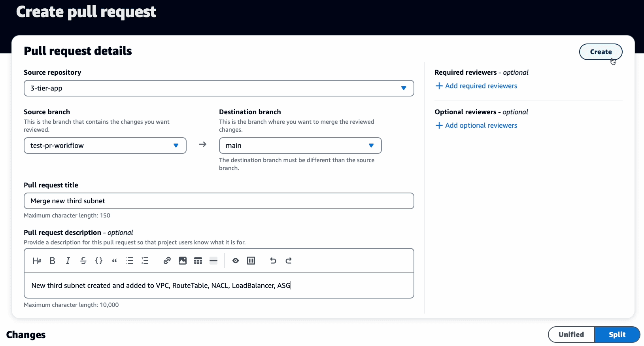Insert an image in the description

point(183,261)
